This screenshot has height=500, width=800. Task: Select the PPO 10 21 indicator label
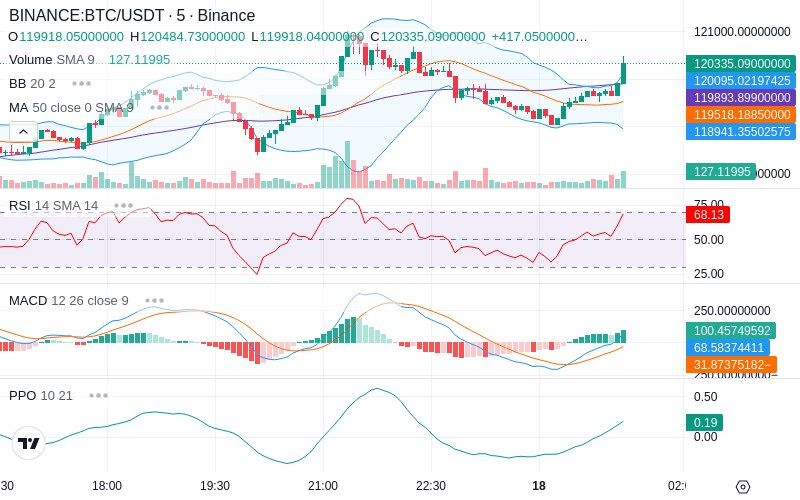point(41,395)
